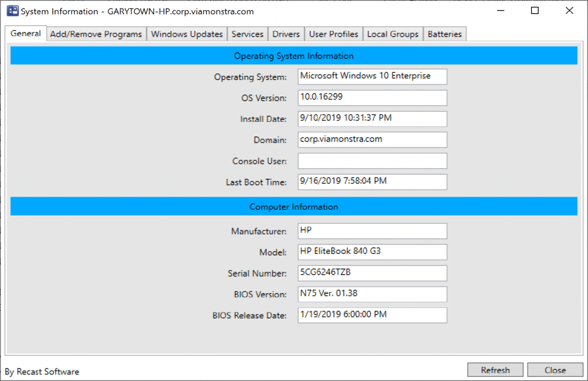Switch to the Batteries tab
This screenshot has width=588, height=381.
click(x=445, y=34)
